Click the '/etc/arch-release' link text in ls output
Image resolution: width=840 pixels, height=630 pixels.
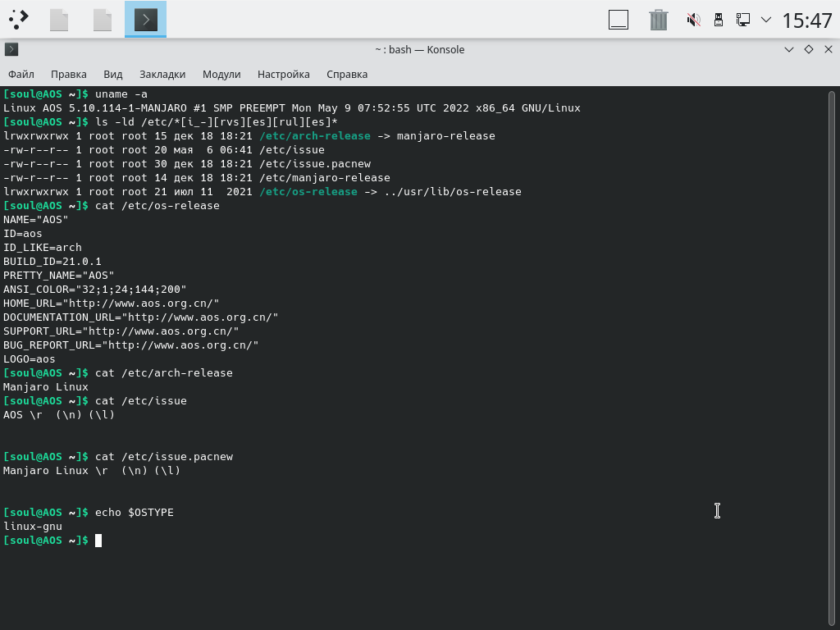coord(315,135)
